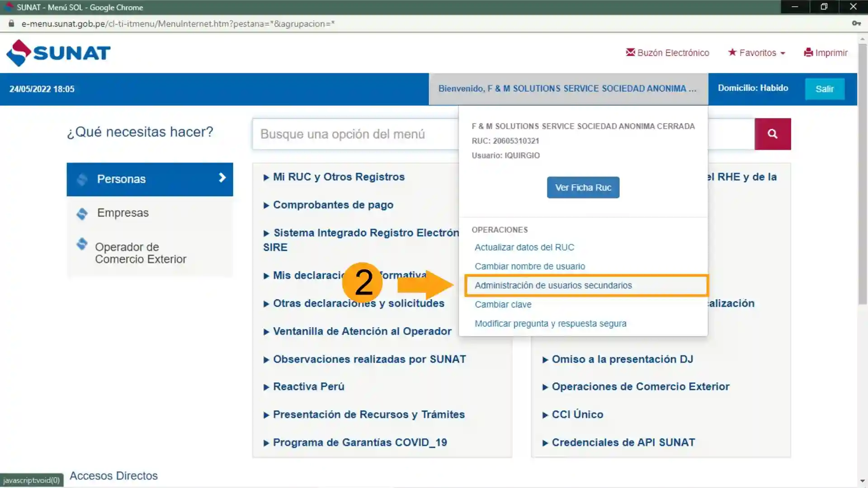Choose Cambiar clave option

pyautogui.click(x=503, y=305)
